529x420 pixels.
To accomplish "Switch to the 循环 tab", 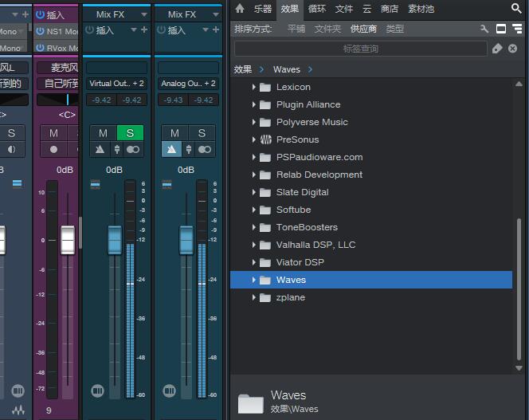I will pos(317,9).
